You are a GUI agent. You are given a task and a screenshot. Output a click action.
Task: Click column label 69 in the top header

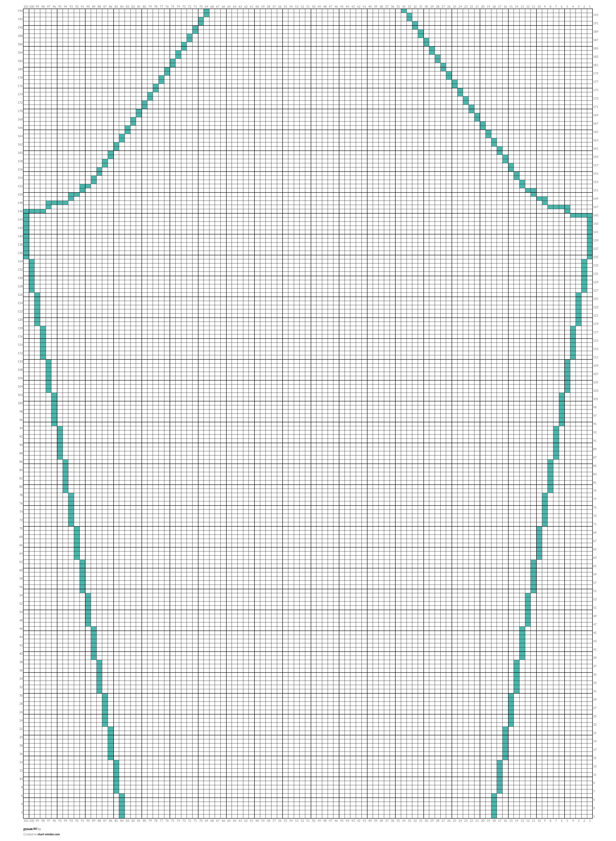pos(207,7)
